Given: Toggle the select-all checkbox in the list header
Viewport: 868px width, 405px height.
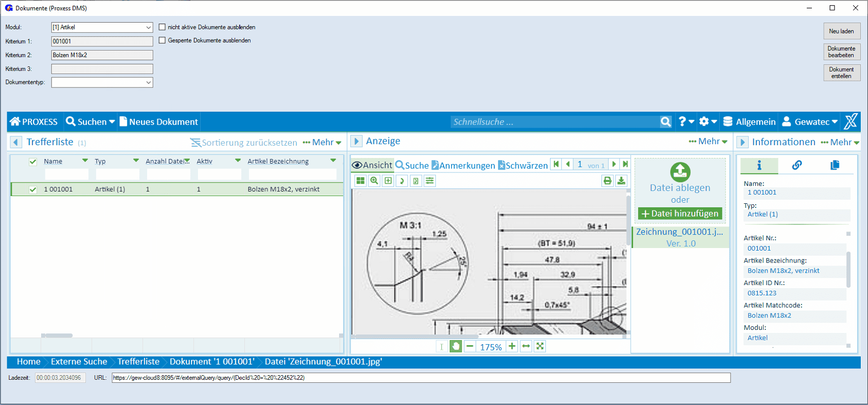Looking at the screenshot, I should pyautogui.click(x=33, y=162).
